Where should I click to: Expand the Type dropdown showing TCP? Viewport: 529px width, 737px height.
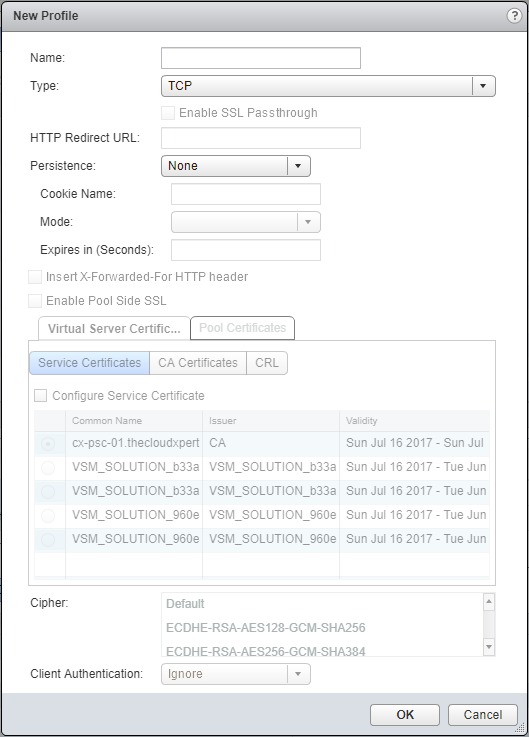[x=328, y=86]
